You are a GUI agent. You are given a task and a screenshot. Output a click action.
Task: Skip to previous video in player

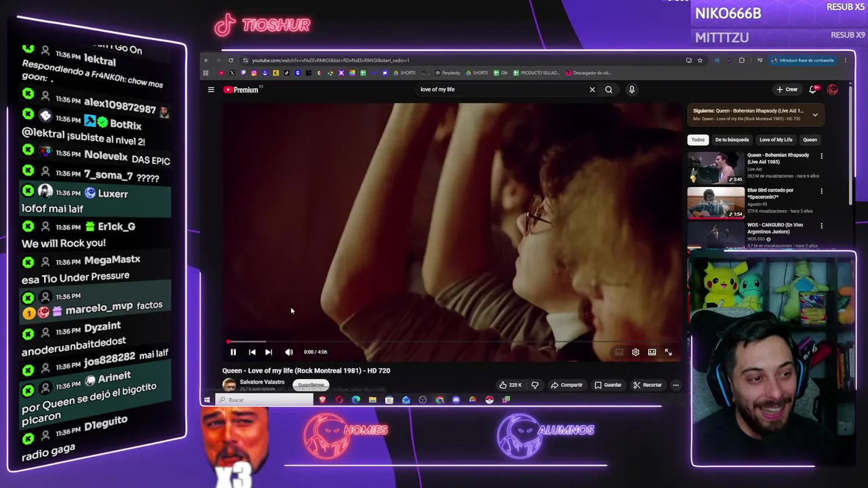pyautogui.click(x=252, y=352)
